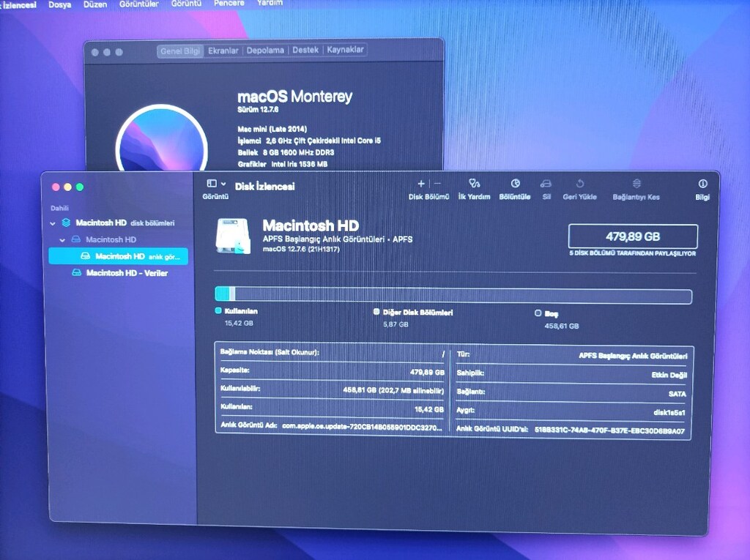The image size is (750, 560).
Task: Open the Görüntü view dropdown arrow
Action: pyautogui.click(x=223, y=184)
